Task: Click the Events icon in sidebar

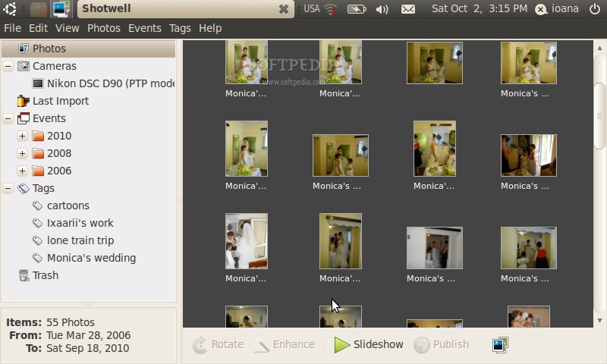Action: tap(24, 118)
